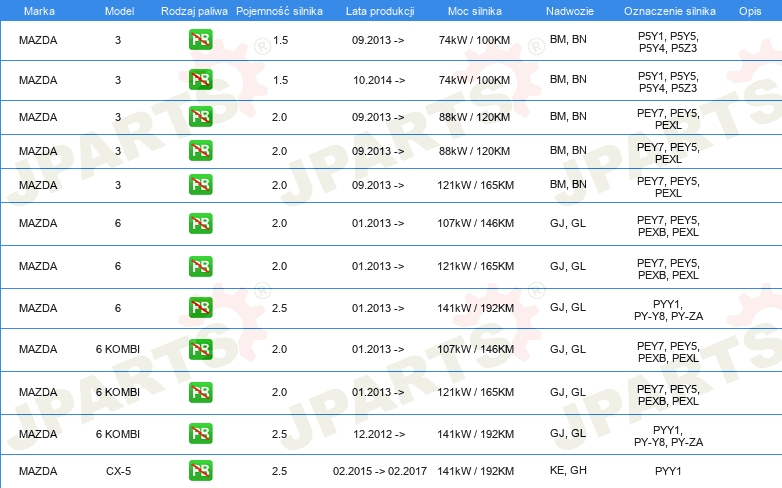Click the Nadwozie column header
This screenshot has height=488, width=782.
[x=570, y=11]
